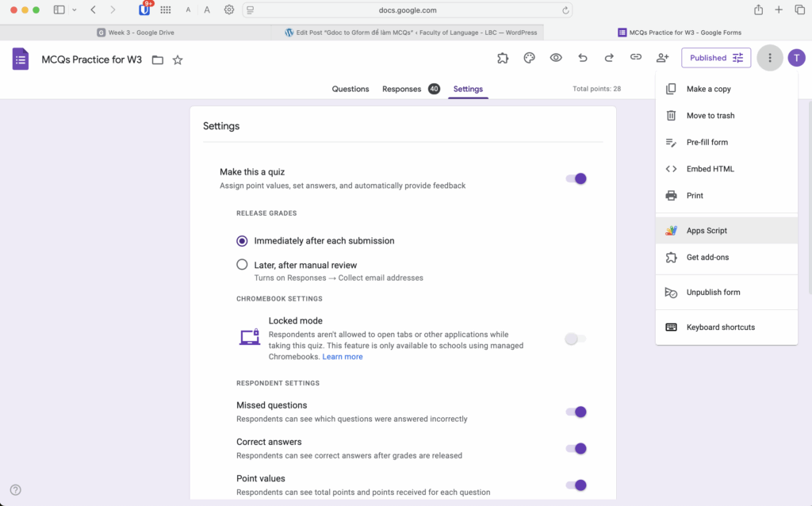Click the redo arrow icon

(609, 58)
